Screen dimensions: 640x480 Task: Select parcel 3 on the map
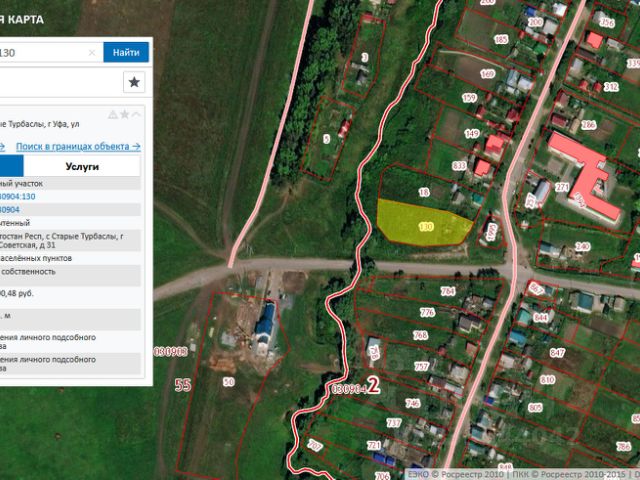coord(364,60)
